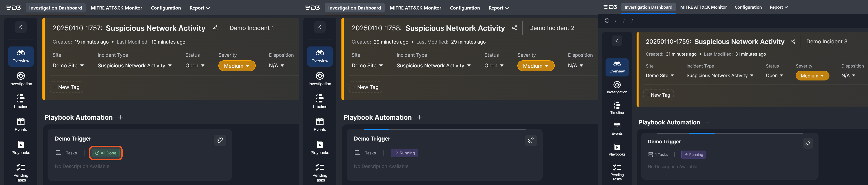Click New Tag button in Demo Incident 1

pos(66,87)
